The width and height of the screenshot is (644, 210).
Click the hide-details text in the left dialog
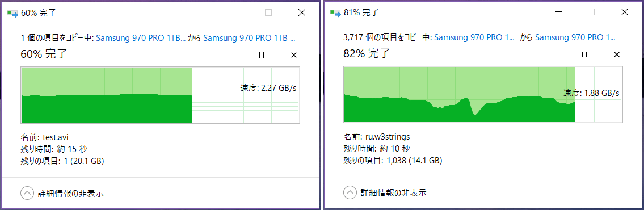point(71,193)
